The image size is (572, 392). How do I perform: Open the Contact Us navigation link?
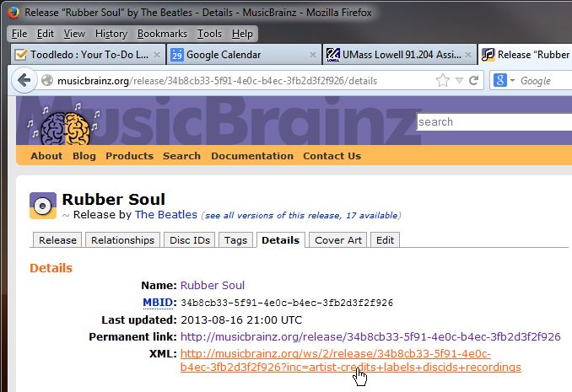(x=332, y=156)
